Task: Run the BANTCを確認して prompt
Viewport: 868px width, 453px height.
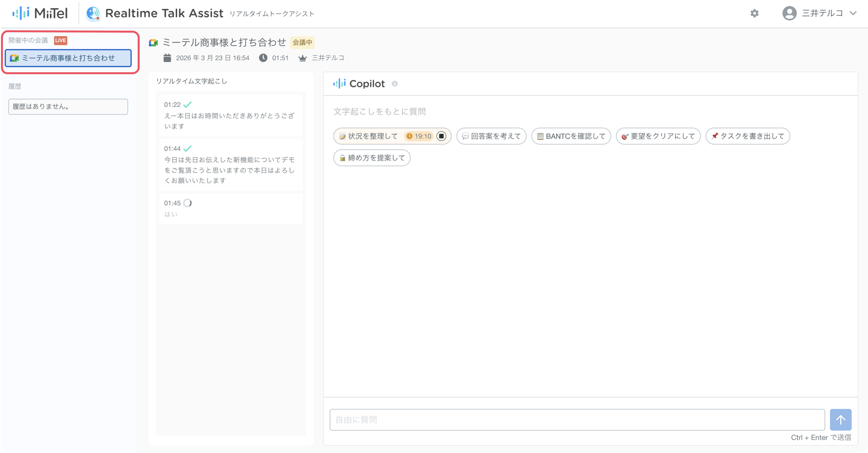Action: pos(571,136)
